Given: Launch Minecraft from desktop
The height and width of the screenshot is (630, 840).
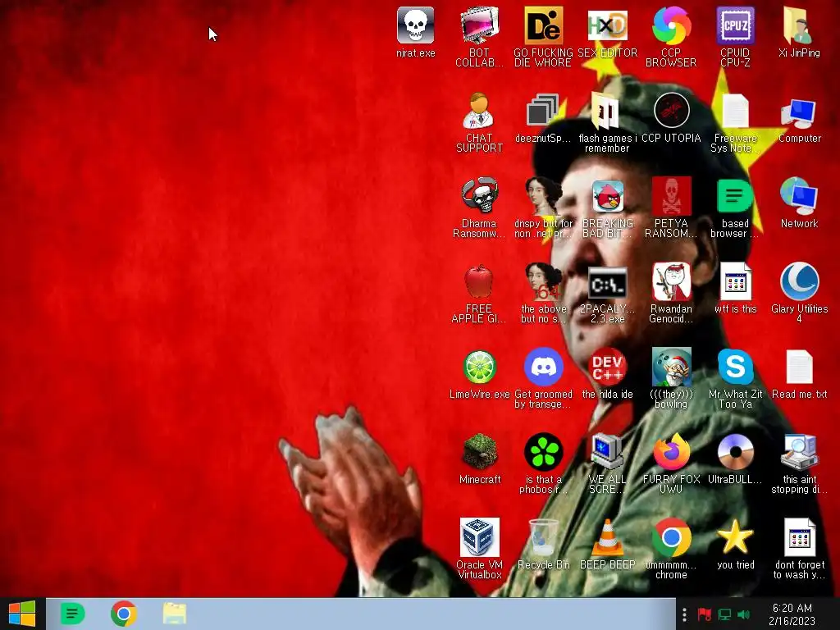Looking at the screenshot, I should pyautogui.click(x=479, y=452).
